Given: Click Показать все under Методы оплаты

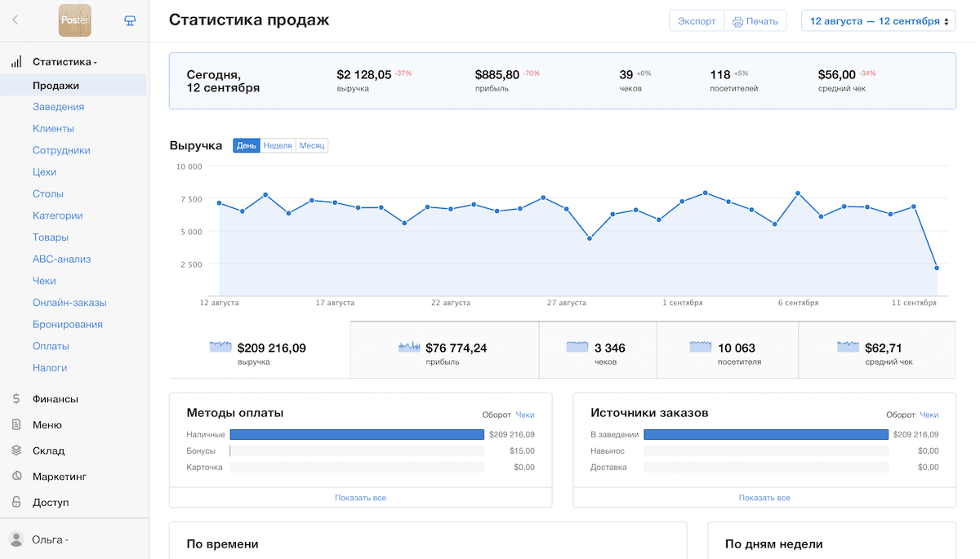Looking at the screenshot, I should coord(360,498).
